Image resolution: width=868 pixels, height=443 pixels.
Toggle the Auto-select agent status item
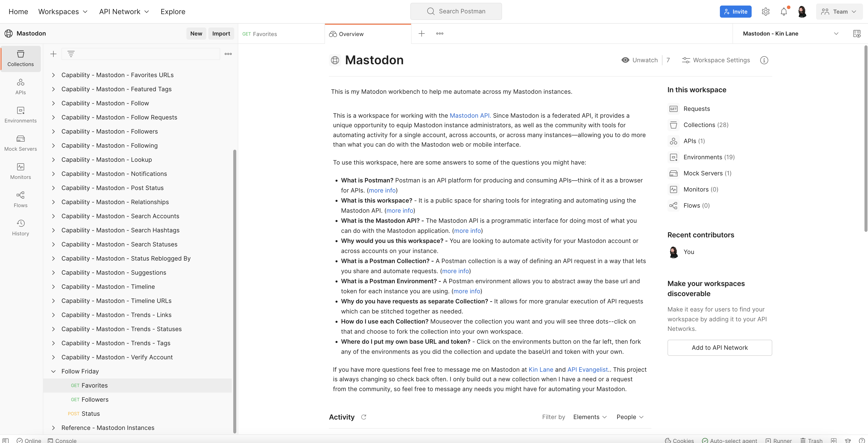729,440
